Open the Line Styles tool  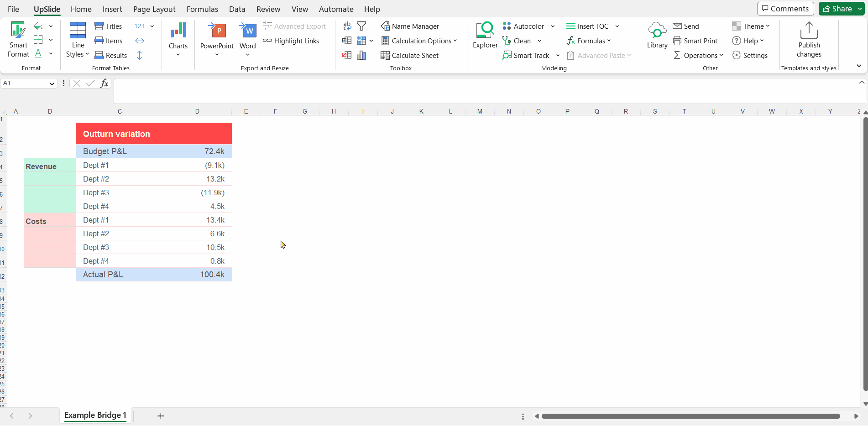78,40
